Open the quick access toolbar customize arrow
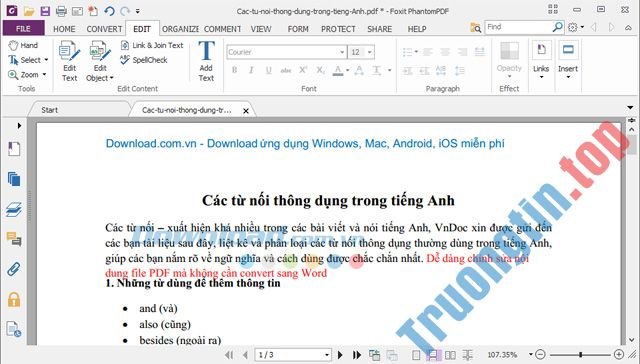The image size is (640, 364). pyautogui.click(x=138, y=11)
